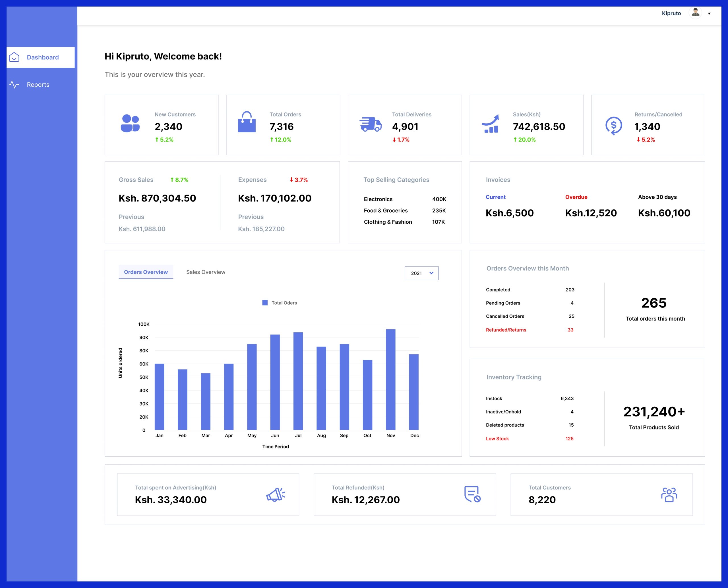Viewport: 728px width, 588px height.
Task: Click the Total Deliveries truck icon
Action: 371,124
